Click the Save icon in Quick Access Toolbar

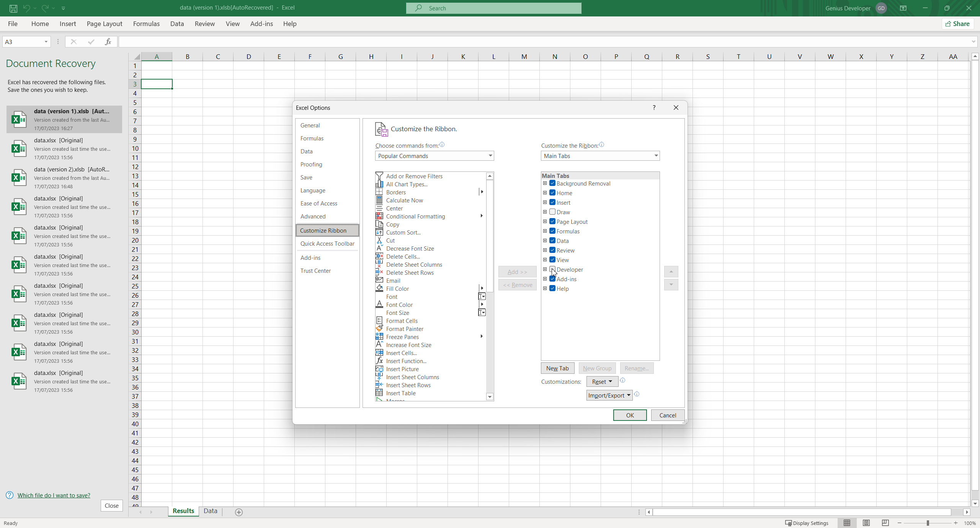(13, 8)
